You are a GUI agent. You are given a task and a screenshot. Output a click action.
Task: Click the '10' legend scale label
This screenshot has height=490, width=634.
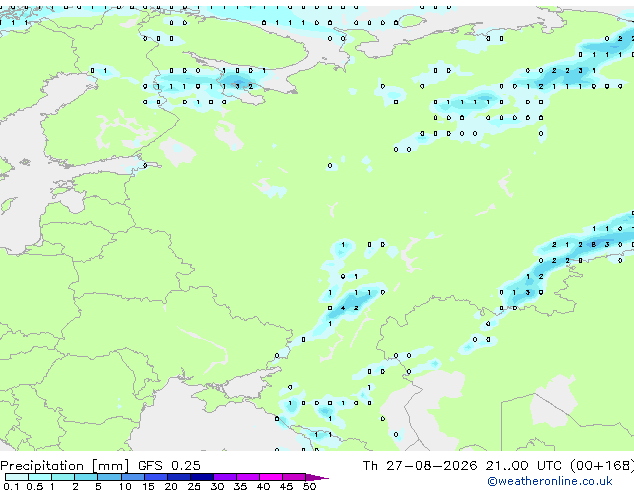click(x=125, y=486)
